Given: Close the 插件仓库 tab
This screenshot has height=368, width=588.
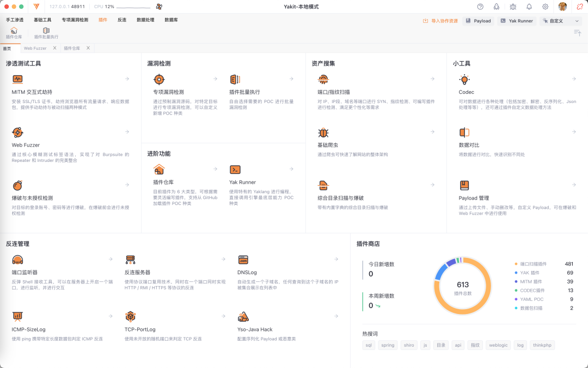Looking at the screenshot, I should click(88, 48).
